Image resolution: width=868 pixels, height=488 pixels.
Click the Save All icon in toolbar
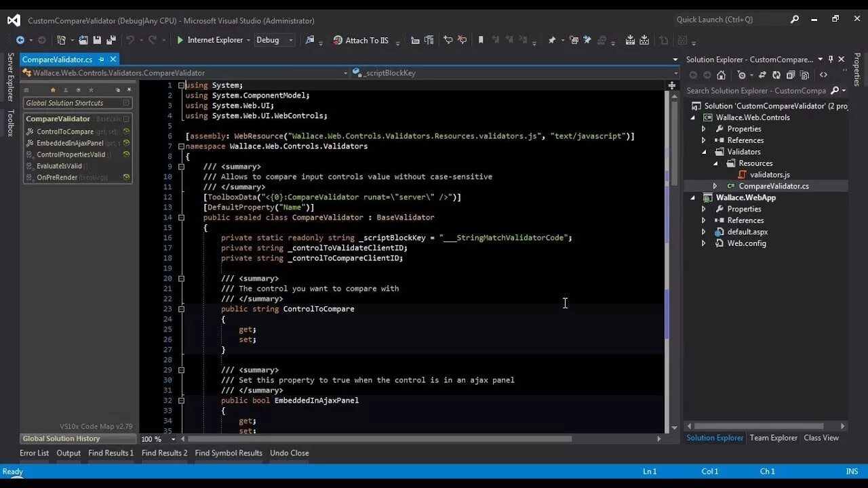click(111, 40)
